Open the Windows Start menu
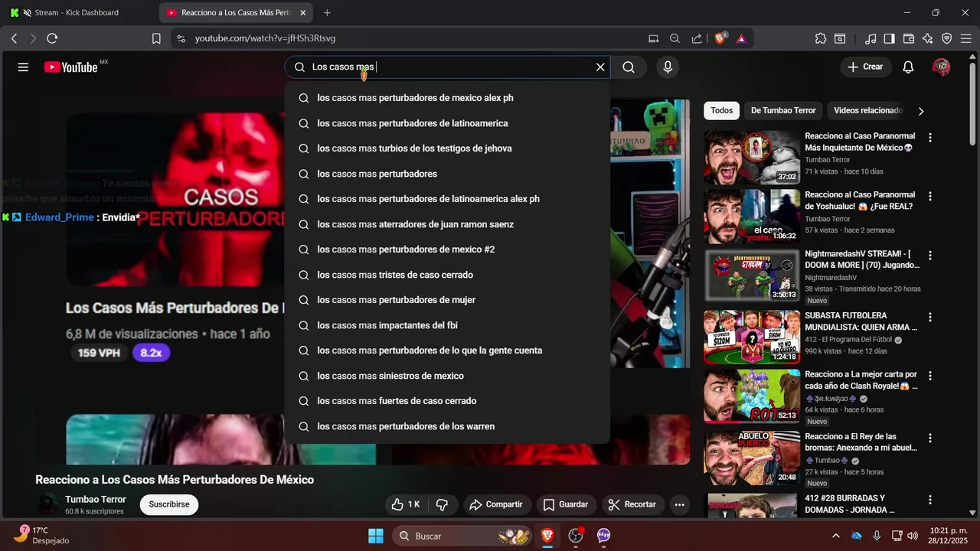Viewport: 980px width, 551px height. pyautogui.click(x=376, y=536)
